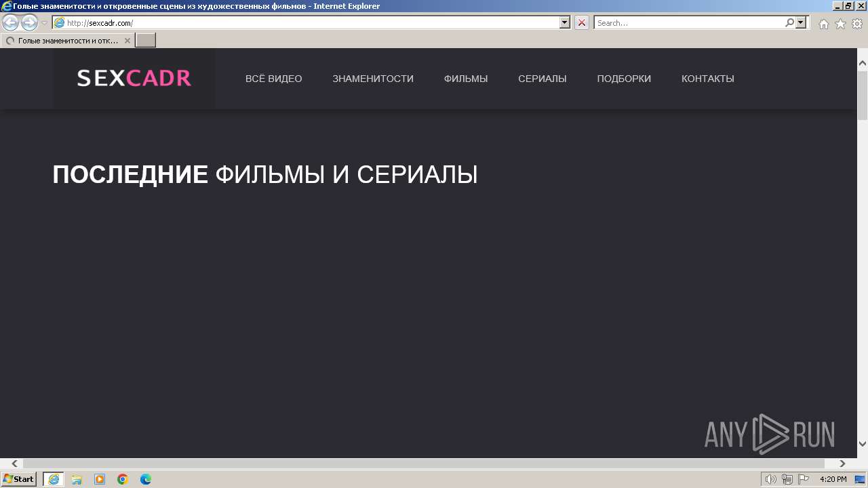Viewport: 868px width, 488px height.
Task: Select the loading page browser tab
Action: [x=67, y=41]
